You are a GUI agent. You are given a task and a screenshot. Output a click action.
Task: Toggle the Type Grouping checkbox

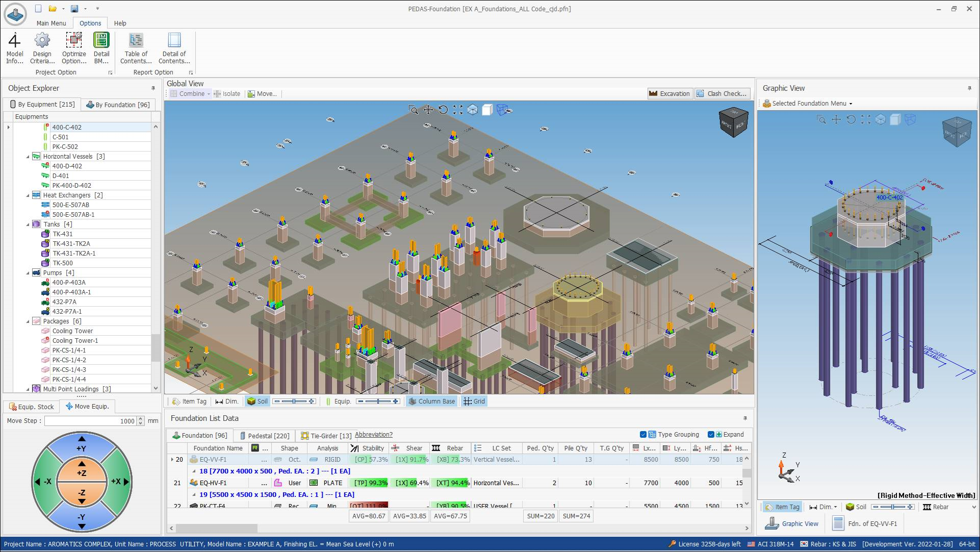pos(643,435)
